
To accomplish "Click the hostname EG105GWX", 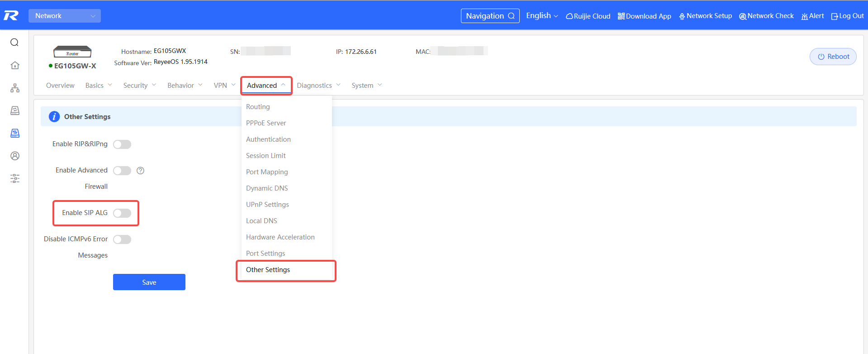I will [170, 51].
